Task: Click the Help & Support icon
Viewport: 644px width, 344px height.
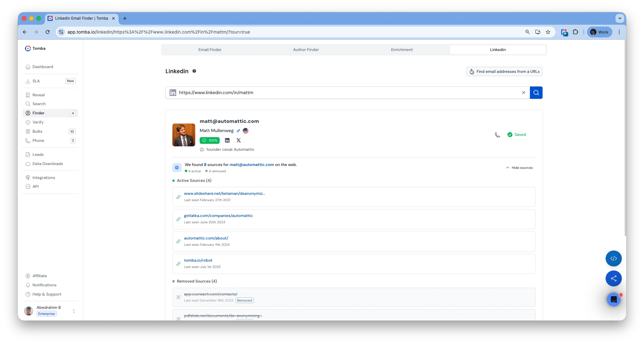Action: pos(28,294)
